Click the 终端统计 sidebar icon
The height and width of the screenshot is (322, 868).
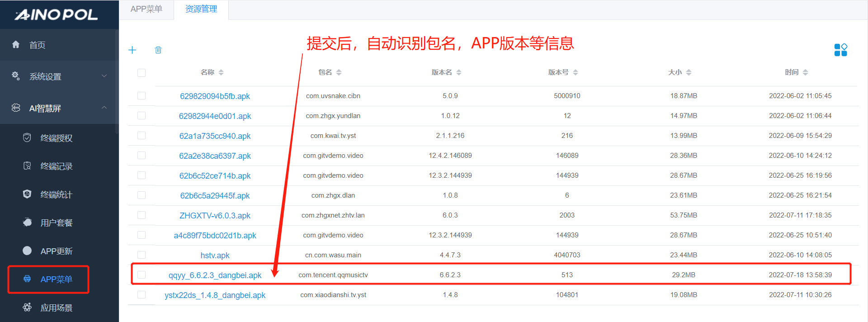[x=27, y=194]
